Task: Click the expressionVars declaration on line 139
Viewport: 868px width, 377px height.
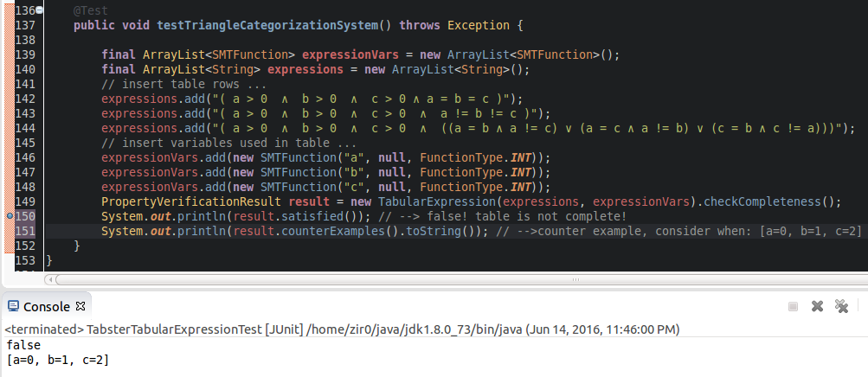Action: pyautogui.click(x=350, y=54)
